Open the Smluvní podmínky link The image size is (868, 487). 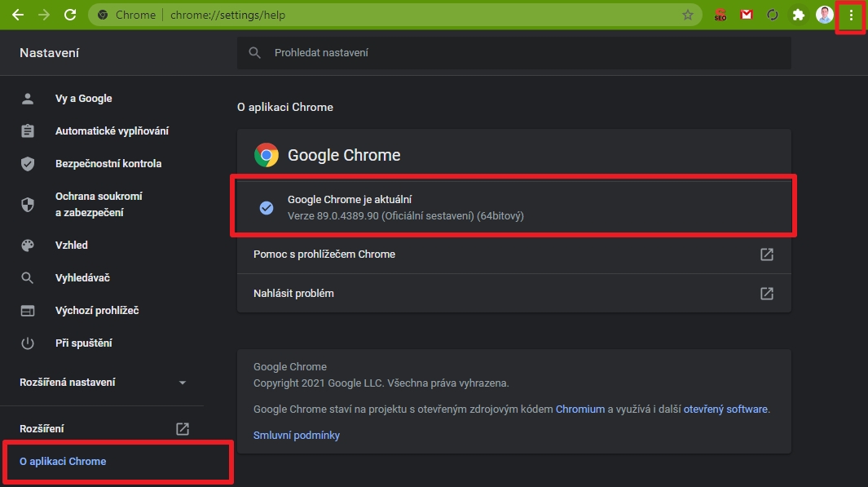(297, 436)
